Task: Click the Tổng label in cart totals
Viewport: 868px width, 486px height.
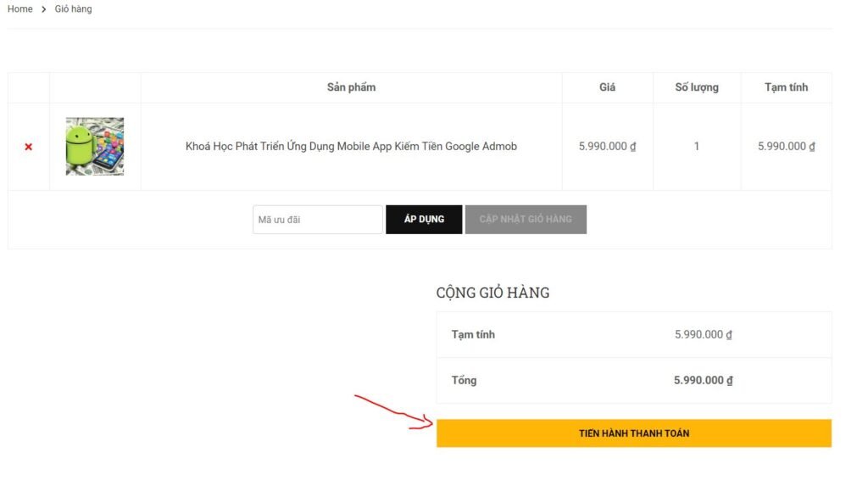Action: point(464,381)
